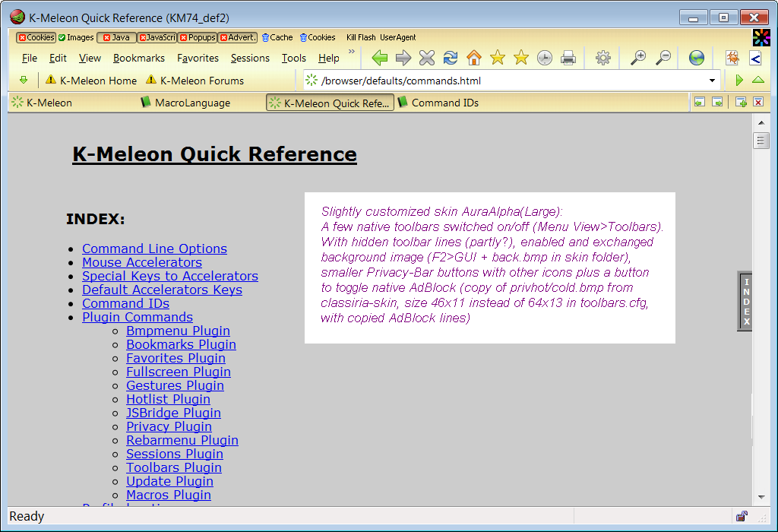Clear Cookies via trash button
The image size is (778, 532).
[318, 37]
